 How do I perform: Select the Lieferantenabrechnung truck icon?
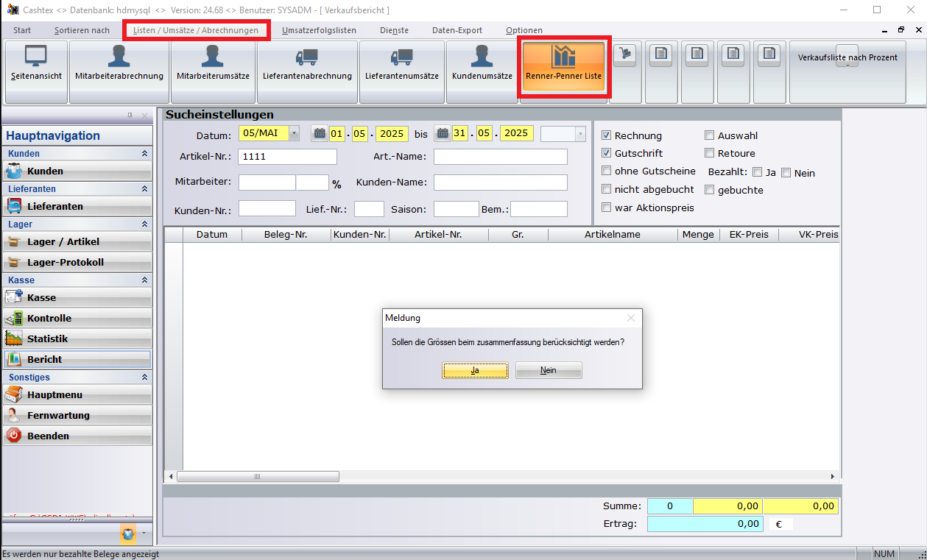tap(306, 57)
